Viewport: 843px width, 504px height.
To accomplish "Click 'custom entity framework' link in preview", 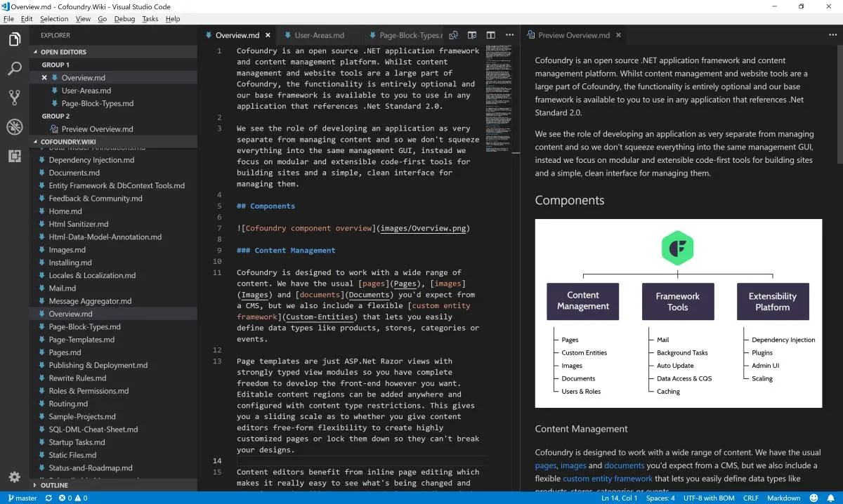I will point(608,479).
